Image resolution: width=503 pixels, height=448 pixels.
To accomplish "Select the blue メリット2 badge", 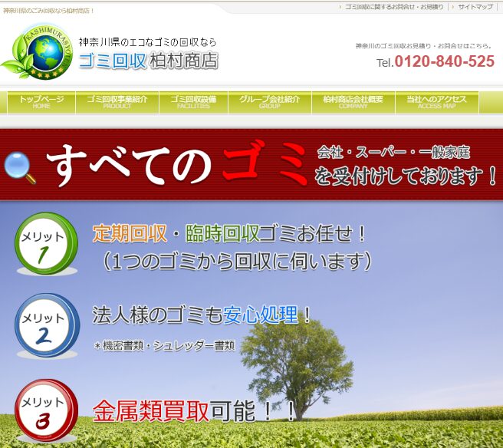I will (x=46, y=325).
